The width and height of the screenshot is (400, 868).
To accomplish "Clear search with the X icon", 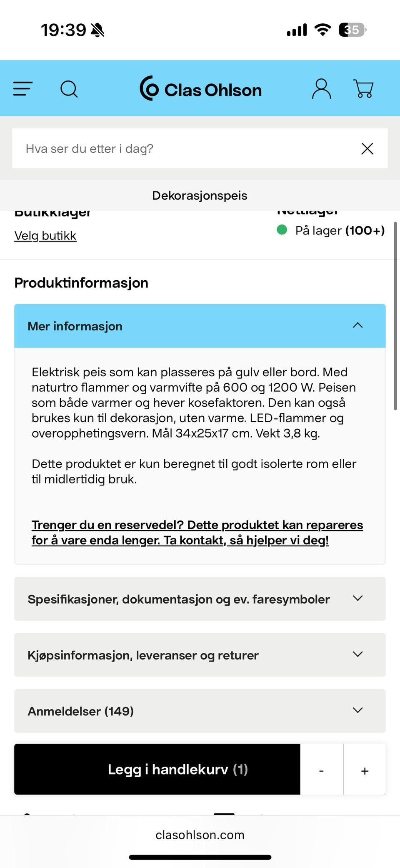I will pyautogui.click(x=367, y=148).
